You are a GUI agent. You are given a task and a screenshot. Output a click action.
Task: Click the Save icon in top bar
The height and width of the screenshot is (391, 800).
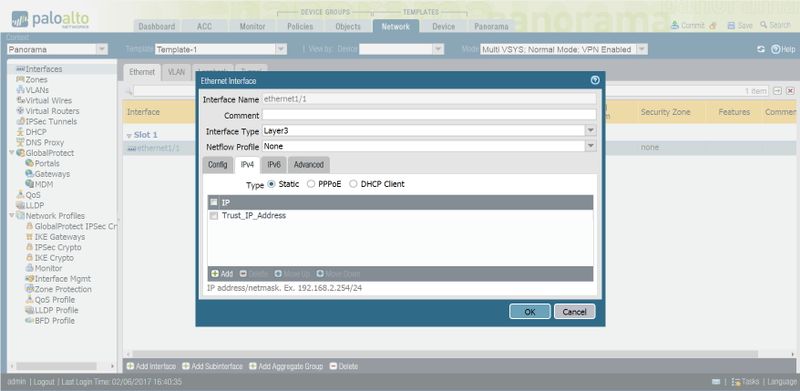(x=731, y=26)
